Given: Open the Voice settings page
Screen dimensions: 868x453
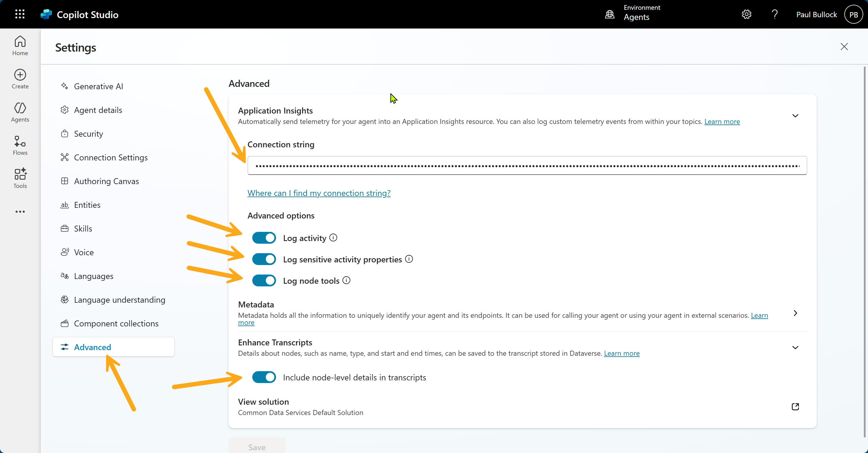Looking at the screenshot, I should point(84,252).
